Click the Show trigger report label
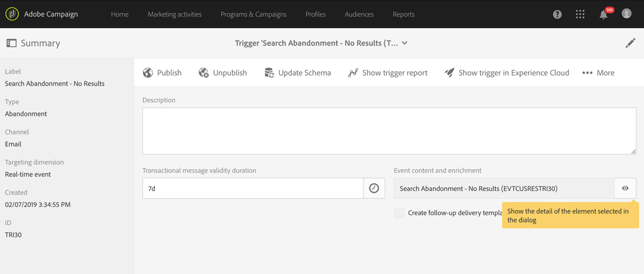Screen dimensions: 644x274 395,73
